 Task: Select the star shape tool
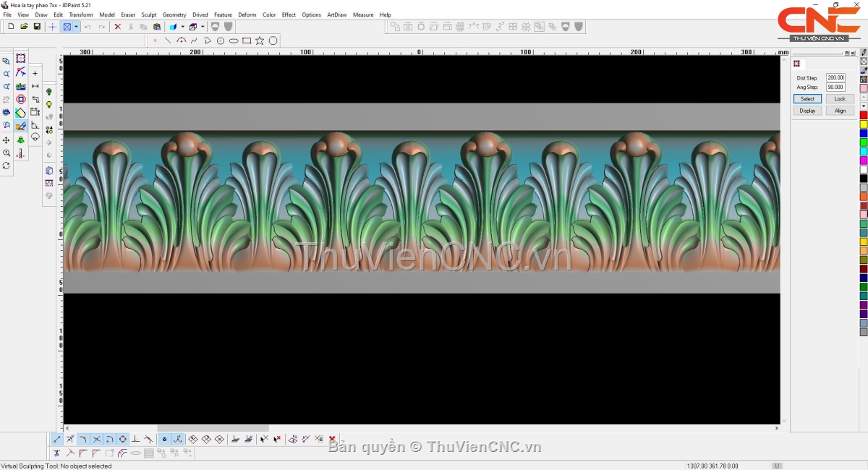point(260,41)
